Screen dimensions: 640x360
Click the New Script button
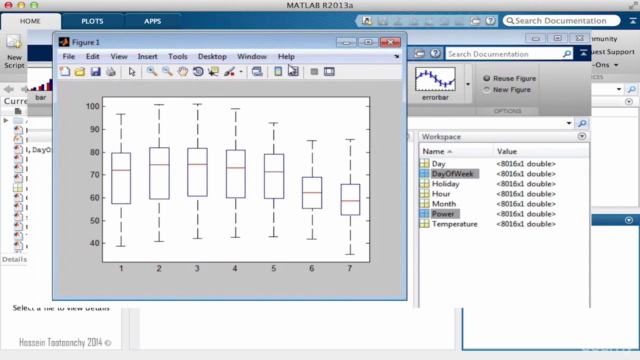coord(14,52)
